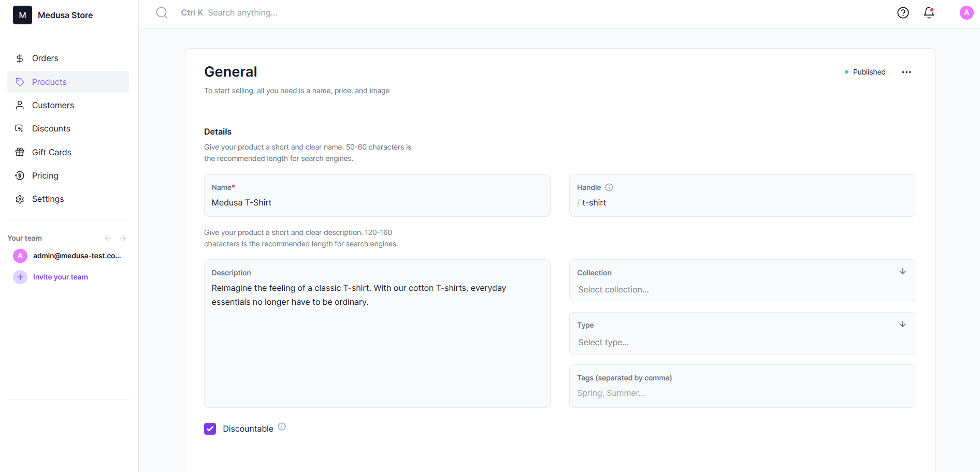The width and height of the screenshot is (980, 472).
Task: Open the Published status selector
Action: 865,72
